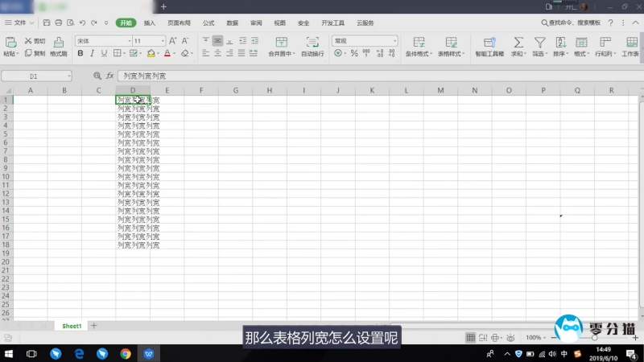Open the Formulas (公式) ribbon tab
This screenshot has height=362, width=644.
tap(208, 23)
